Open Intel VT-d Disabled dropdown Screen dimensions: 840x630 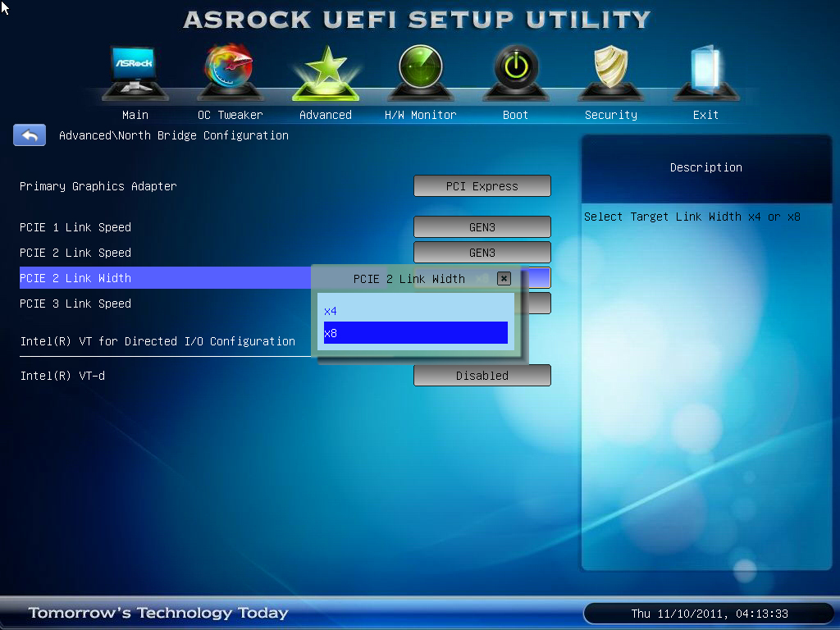coord(482,376)
